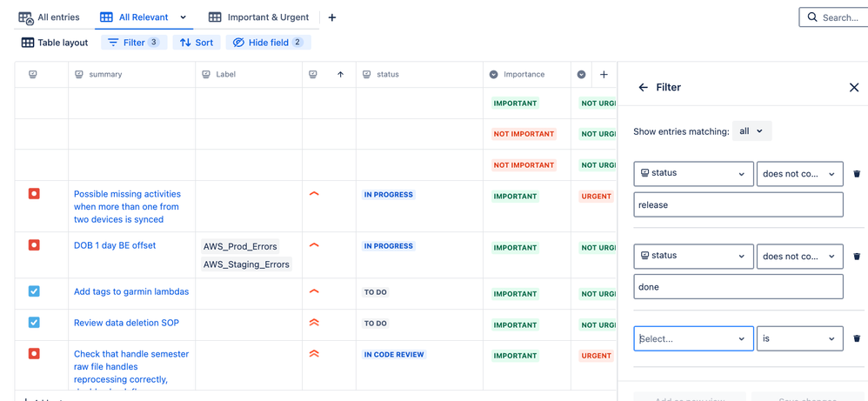Click the sort ascending arrow in column header
The image size is (868, 401).
[x=340, y=74]
